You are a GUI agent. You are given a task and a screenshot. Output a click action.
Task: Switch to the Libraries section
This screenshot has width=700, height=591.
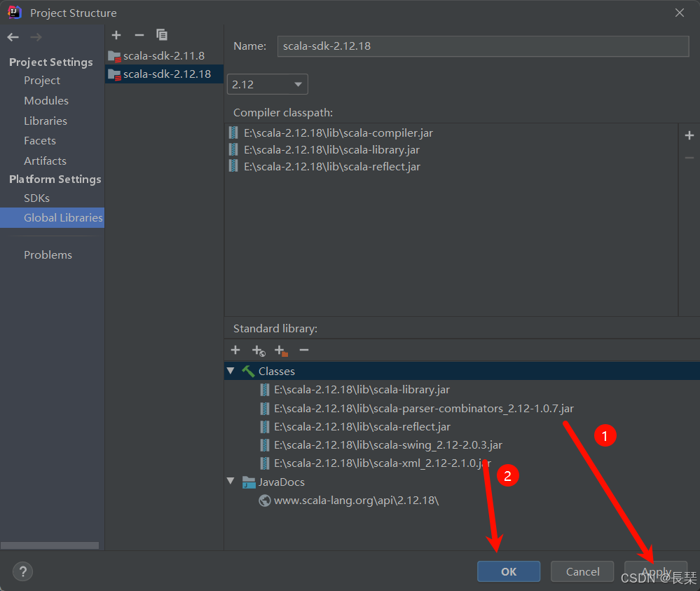click(x=45, y=121)
